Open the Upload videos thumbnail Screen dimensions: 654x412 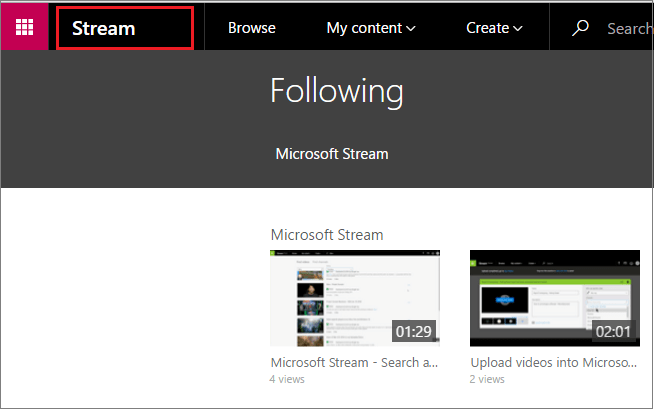coord(555,298)
